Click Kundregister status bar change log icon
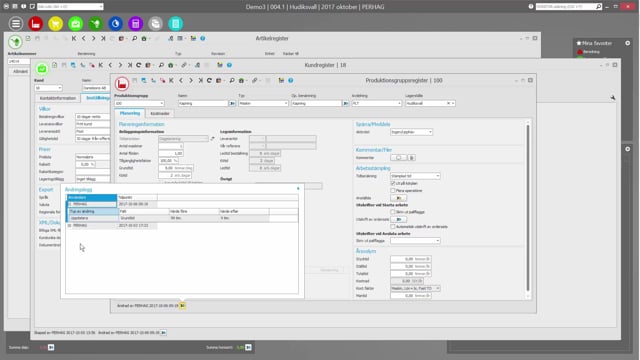The image size is (640, 360). click(163, 333)
